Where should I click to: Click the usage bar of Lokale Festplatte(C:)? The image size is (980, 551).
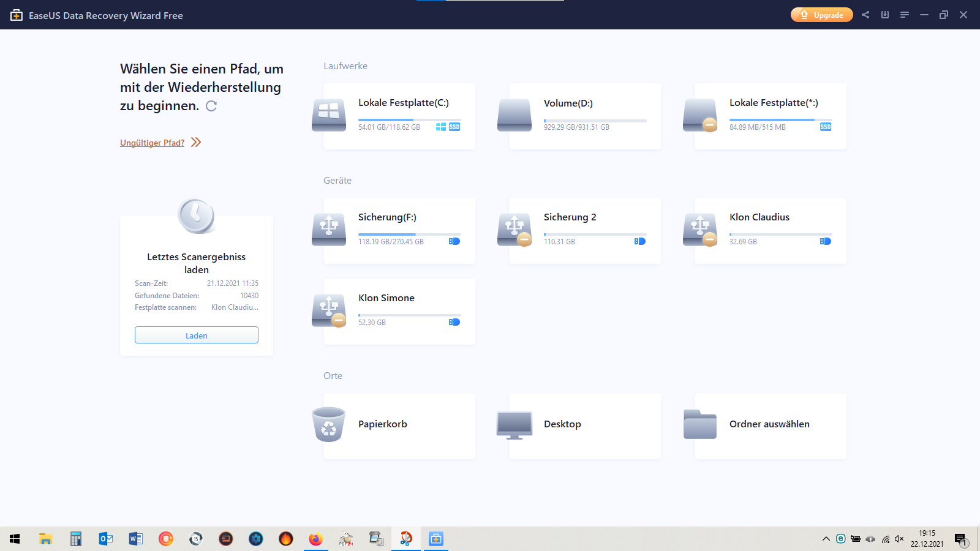click(410, 120)
